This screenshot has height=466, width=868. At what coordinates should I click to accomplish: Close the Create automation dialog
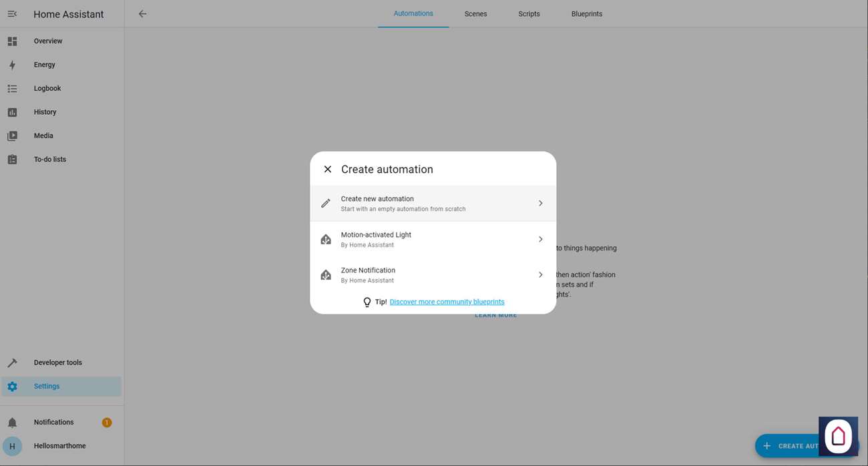327,170
